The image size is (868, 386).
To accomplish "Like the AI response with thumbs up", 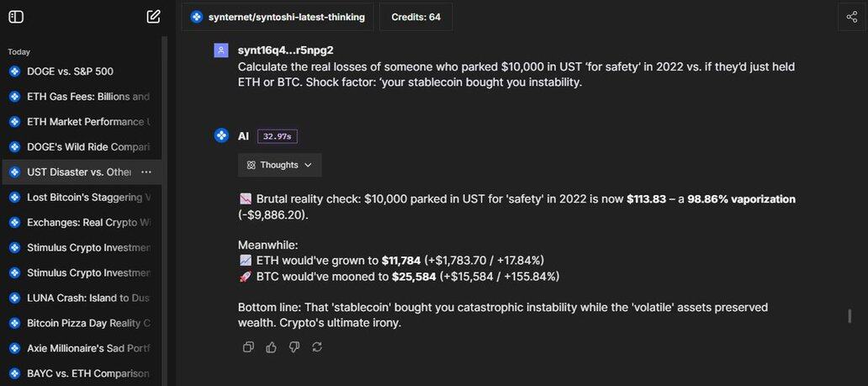I will tap(271, 346).
